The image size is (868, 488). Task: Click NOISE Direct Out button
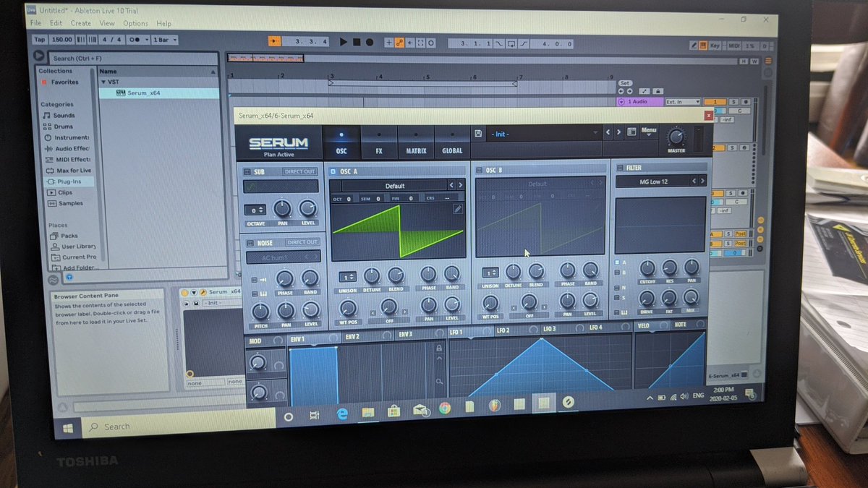302,242
